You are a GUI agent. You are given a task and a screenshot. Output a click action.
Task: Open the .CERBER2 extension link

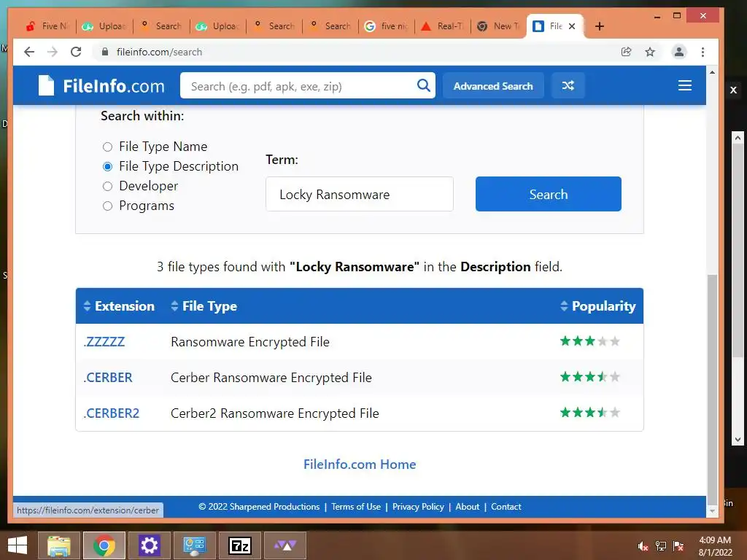click(x=112, y=413)
